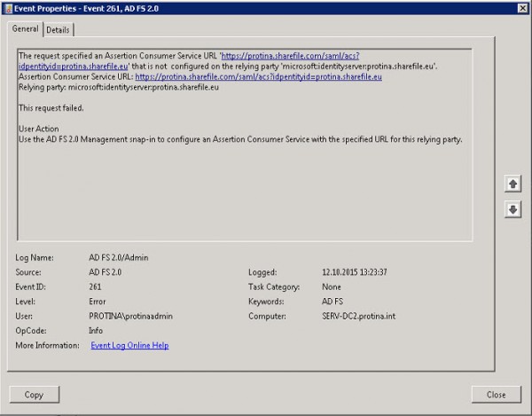Click the up arrow previous event button
Viewport: 532px width, 416px height.
512,184
